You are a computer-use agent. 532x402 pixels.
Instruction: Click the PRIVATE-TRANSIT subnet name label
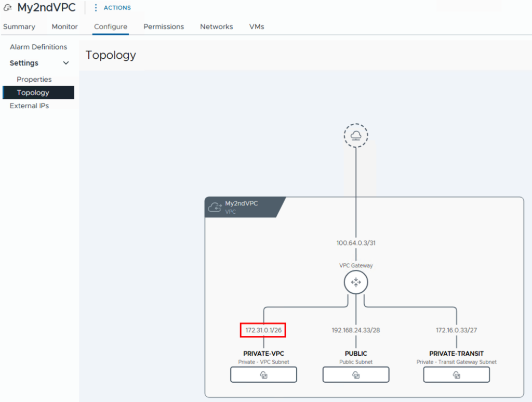[456, 354]
